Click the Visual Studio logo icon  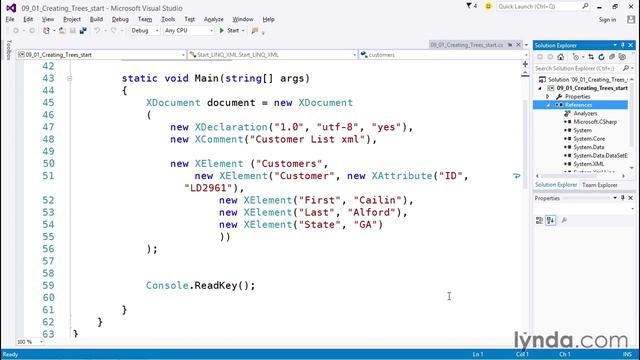point(11,8)
